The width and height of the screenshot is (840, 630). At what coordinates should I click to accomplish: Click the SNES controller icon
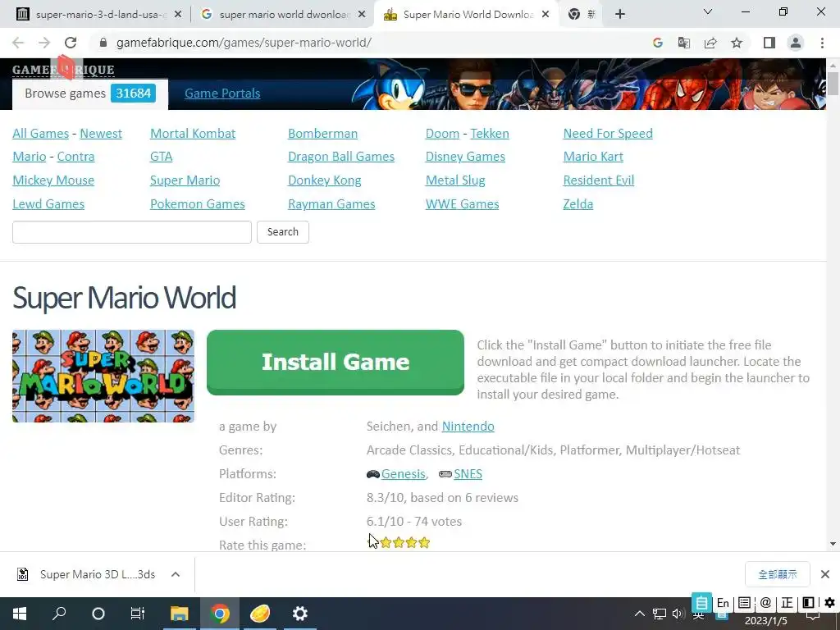[x=445, y=474]
